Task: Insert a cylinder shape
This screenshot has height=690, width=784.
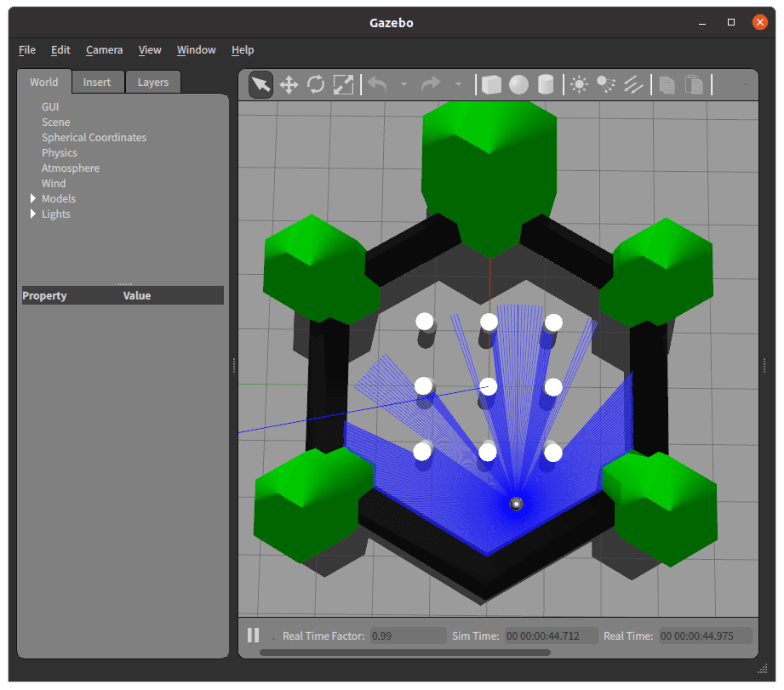Action: click(x=545, y=84)
